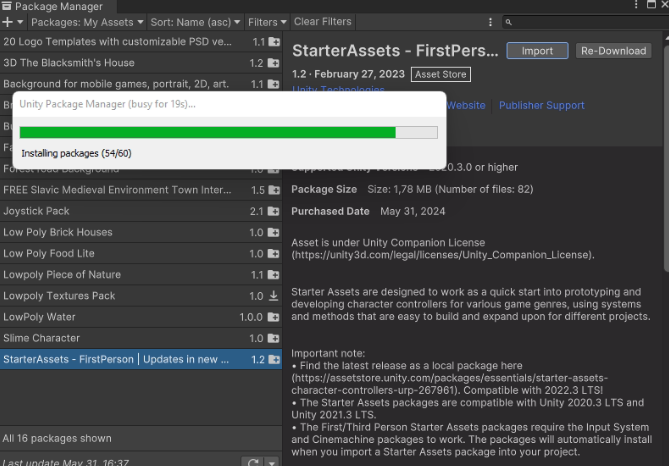Click import icon on StarterAssets - FirstPerson row
669x466 pixels.
point(273,360)
